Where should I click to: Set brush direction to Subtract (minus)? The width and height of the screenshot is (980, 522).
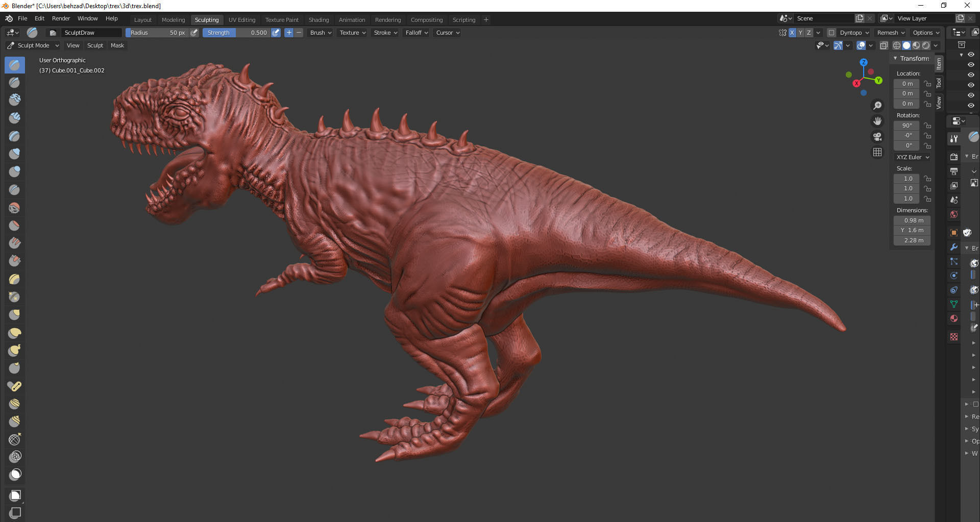(x=299, y=33)
